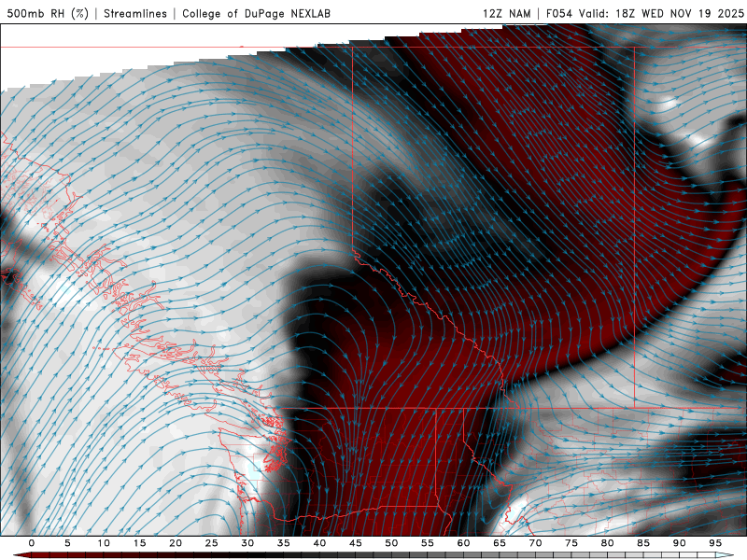747x560 pixels.
Task: Click the "90" value on the color scale
Action: pyautogui.click(x=679, y=543)
